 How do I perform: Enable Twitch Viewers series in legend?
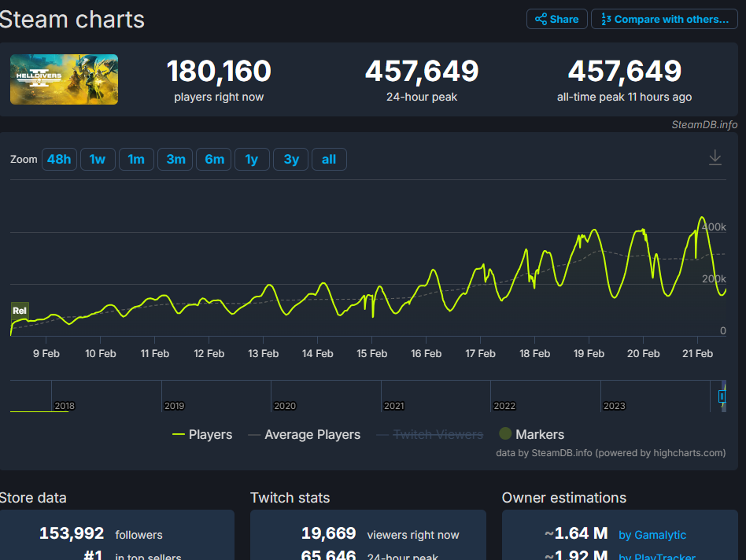point(430,434)
